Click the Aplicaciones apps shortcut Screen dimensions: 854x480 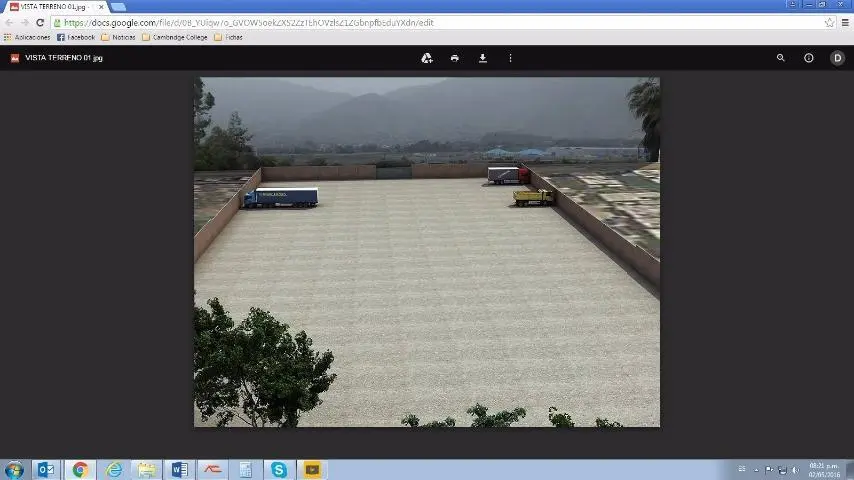(x=27, y=37)
